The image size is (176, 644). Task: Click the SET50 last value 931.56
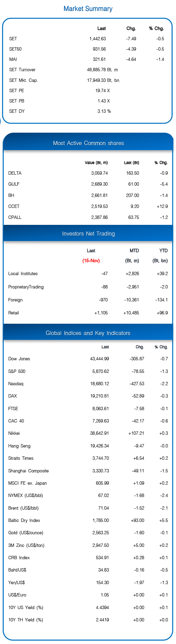(99, 49)
